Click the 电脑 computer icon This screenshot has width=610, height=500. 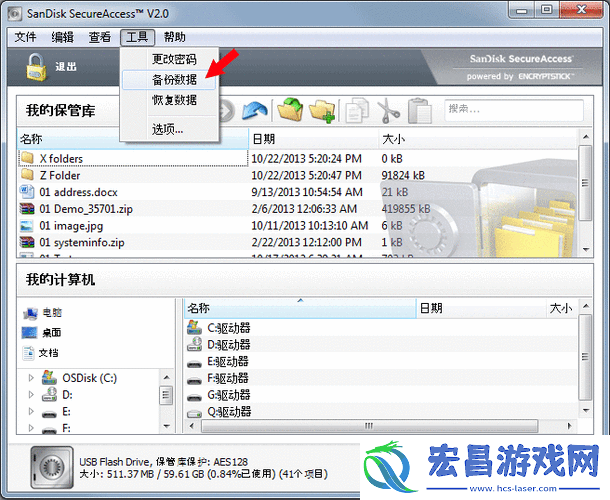[x=30, y=313]
